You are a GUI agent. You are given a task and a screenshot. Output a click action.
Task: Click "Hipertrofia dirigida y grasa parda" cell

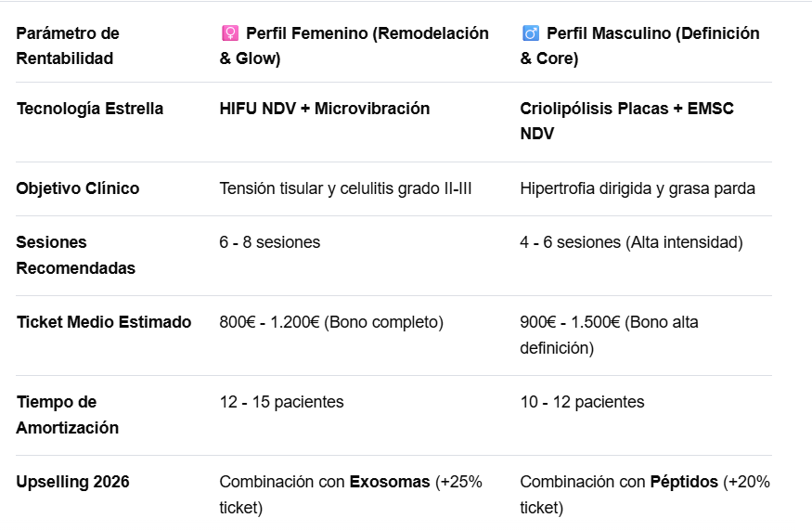click(638, 188)
